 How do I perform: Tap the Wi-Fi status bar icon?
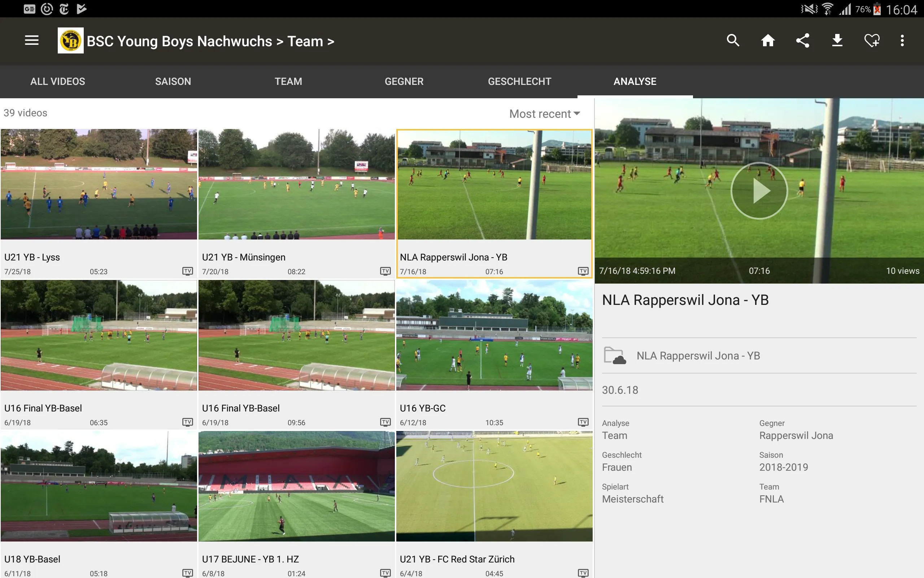click(x=827, y=9)
